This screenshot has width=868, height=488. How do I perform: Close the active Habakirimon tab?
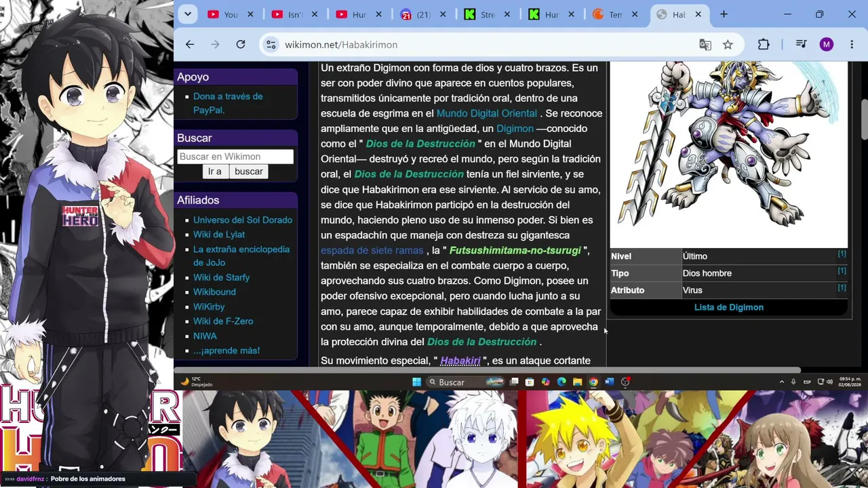[698, 14]
